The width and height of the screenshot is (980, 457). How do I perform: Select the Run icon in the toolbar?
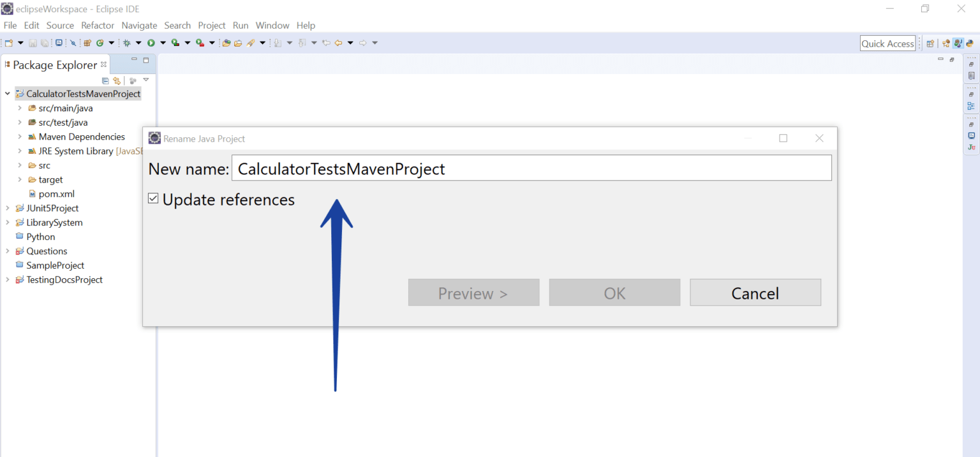point(151,42)
